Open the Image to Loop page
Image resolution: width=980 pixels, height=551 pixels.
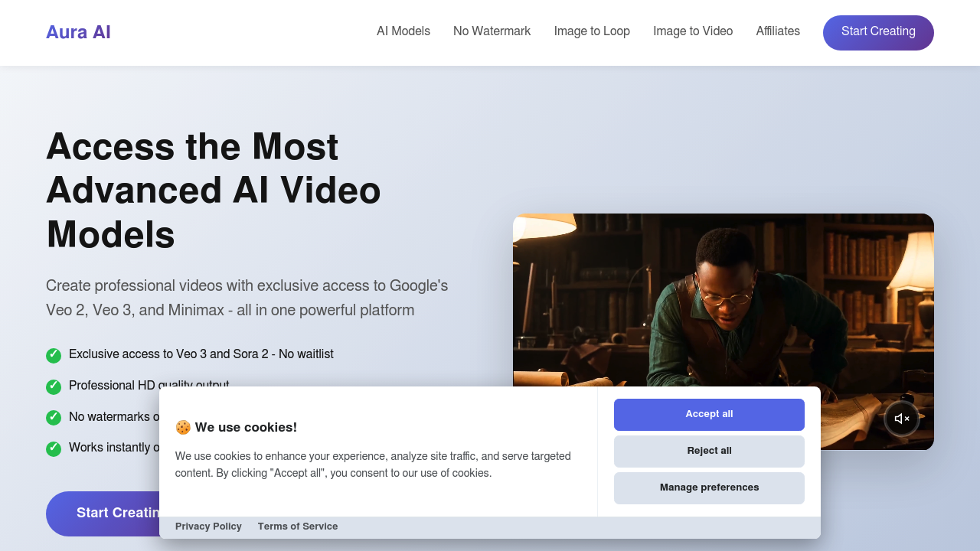point(592,31)
